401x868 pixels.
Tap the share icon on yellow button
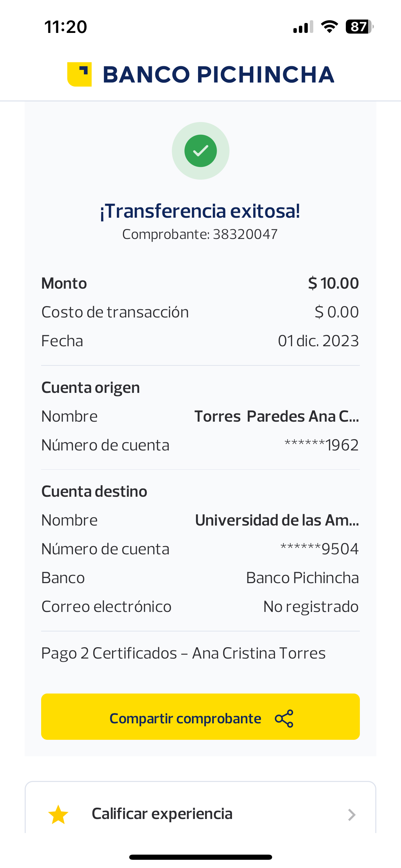click(x=284, y=718)
